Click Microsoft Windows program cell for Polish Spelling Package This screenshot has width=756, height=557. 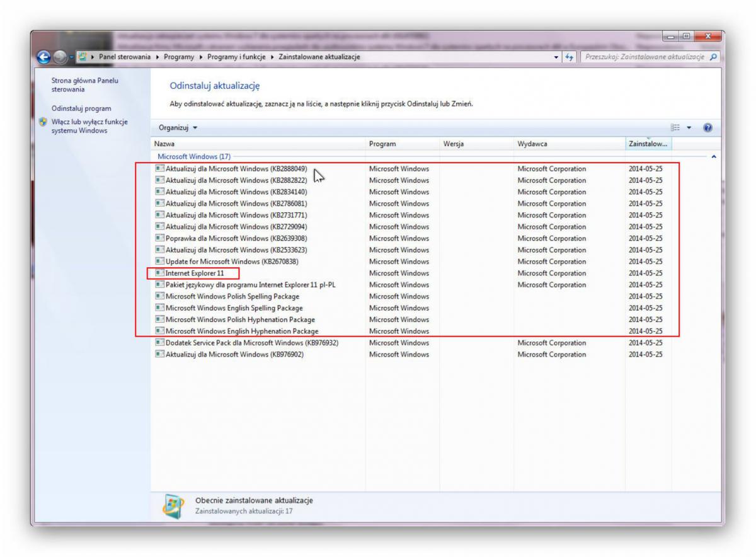click(x=399, y=296)
